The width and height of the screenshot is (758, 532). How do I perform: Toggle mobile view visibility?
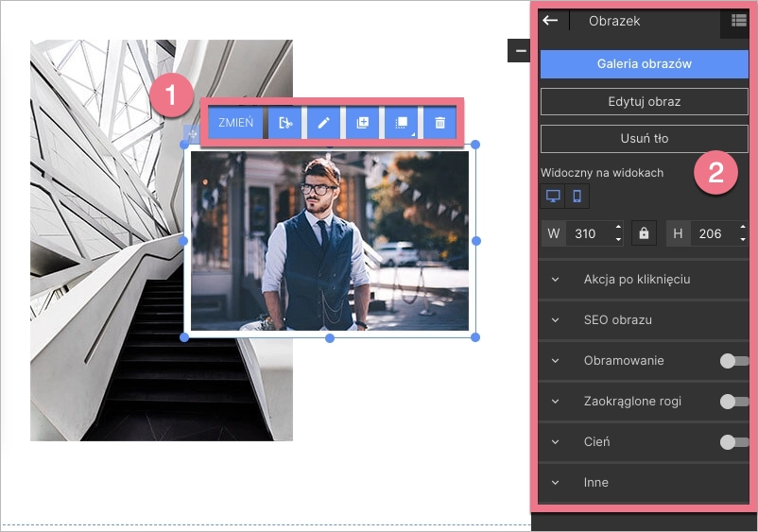(577, 197)
